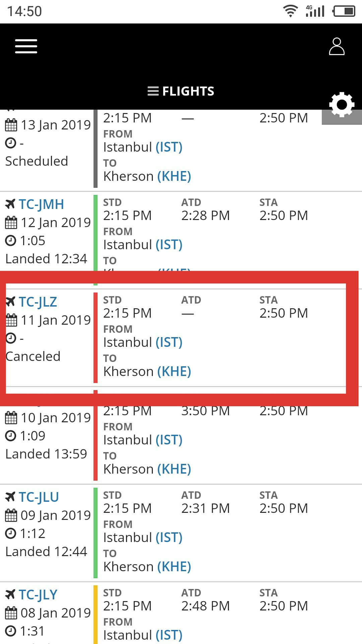This screenshot has width=362, height=644.
Task: Open aircraft TC-JLY link
Action: 38,595
